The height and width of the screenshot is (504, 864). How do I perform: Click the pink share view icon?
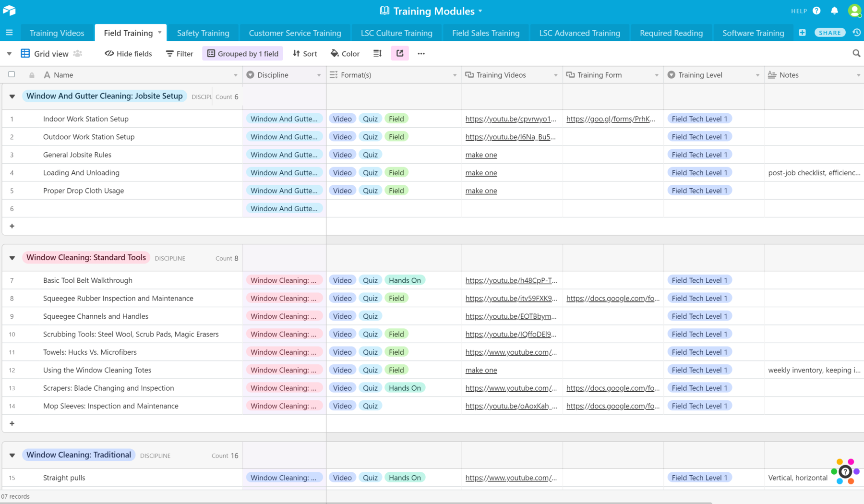click(x=400, y=53)
